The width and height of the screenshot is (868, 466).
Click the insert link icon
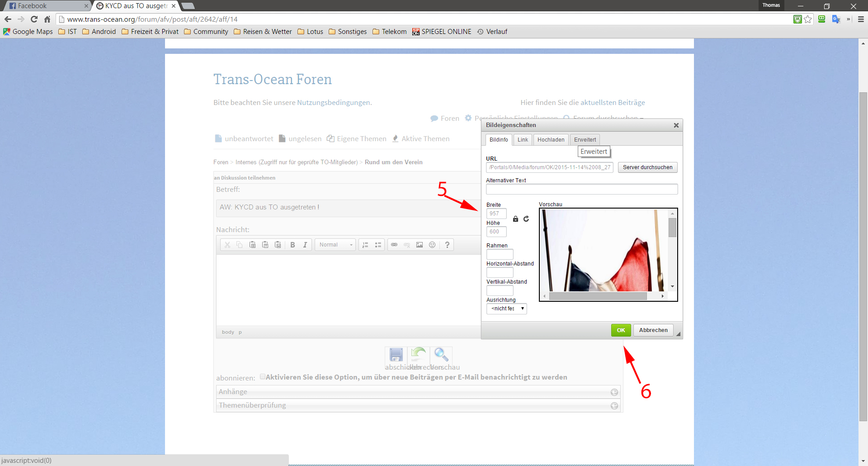coord(394,245)
